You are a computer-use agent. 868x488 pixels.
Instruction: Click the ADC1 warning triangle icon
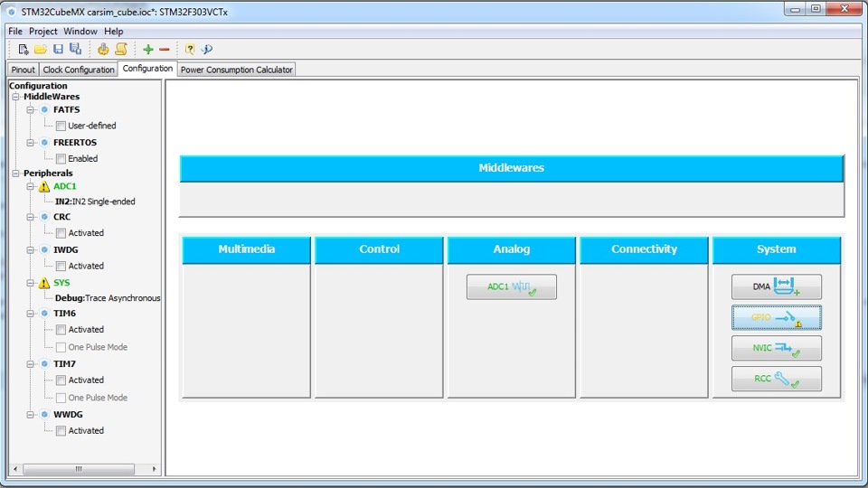click(44, 186)
